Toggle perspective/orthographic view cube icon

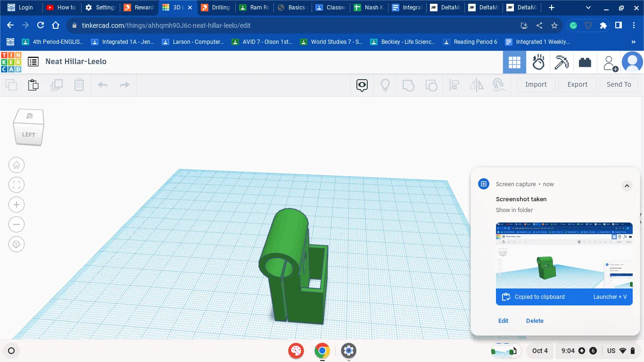[17, 244]
